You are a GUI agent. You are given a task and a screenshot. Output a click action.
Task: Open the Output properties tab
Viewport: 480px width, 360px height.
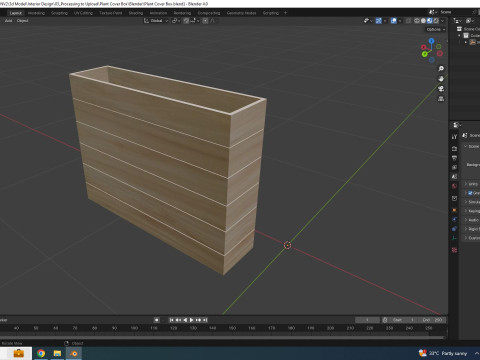454,158
